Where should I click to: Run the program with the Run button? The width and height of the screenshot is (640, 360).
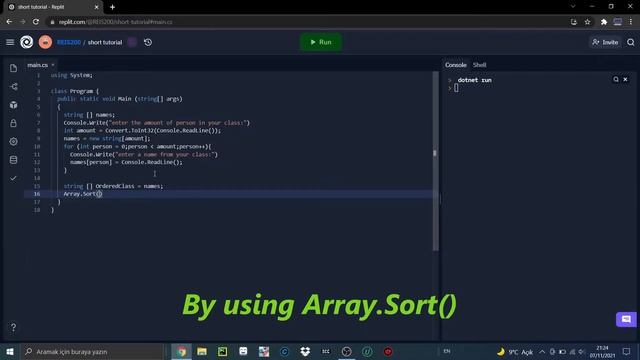pyautogui.click(x=321, y=42)
